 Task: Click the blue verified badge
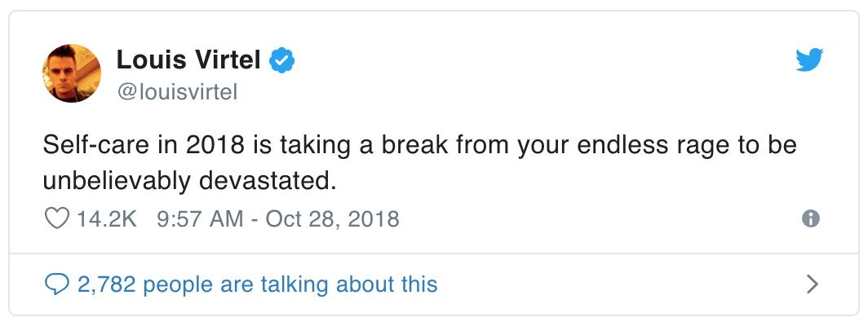pos(283,59)
